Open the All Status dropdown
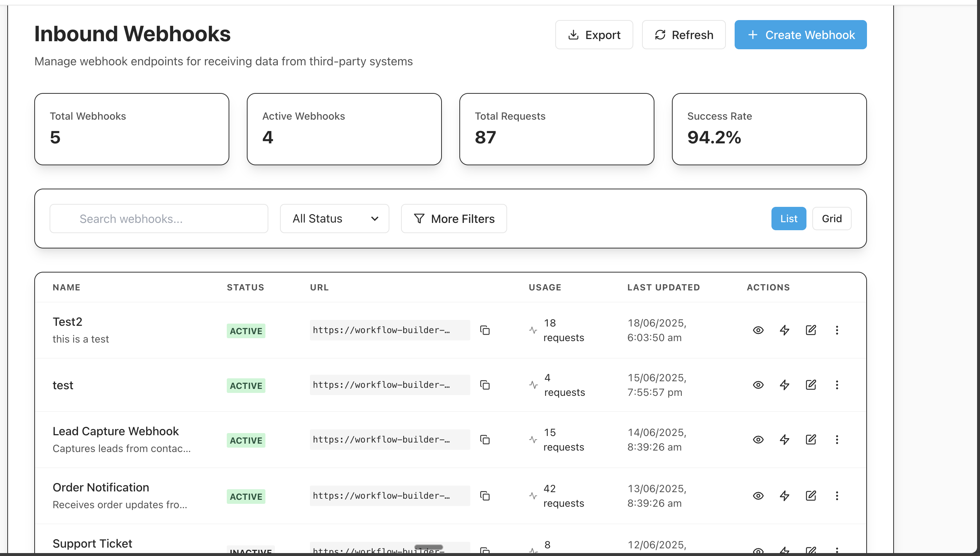The height and width of the screenshot is (556, 980). pos(334,219)
